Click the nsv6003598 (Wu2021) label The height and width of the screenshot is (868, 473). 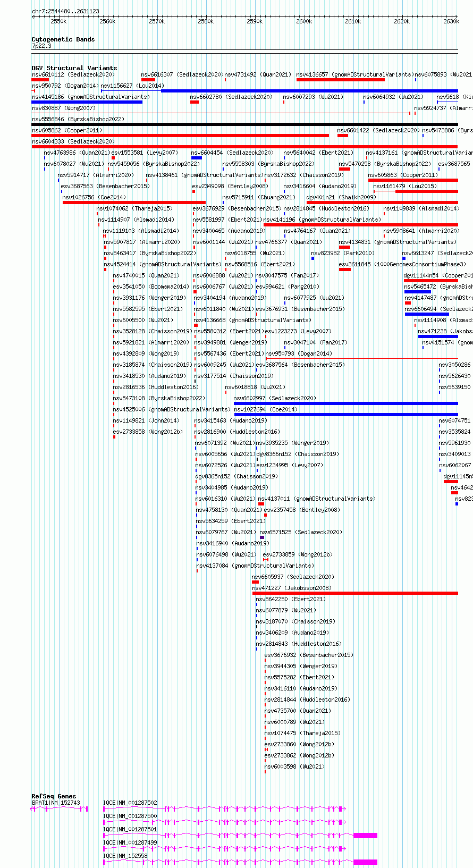pos(294,766)
